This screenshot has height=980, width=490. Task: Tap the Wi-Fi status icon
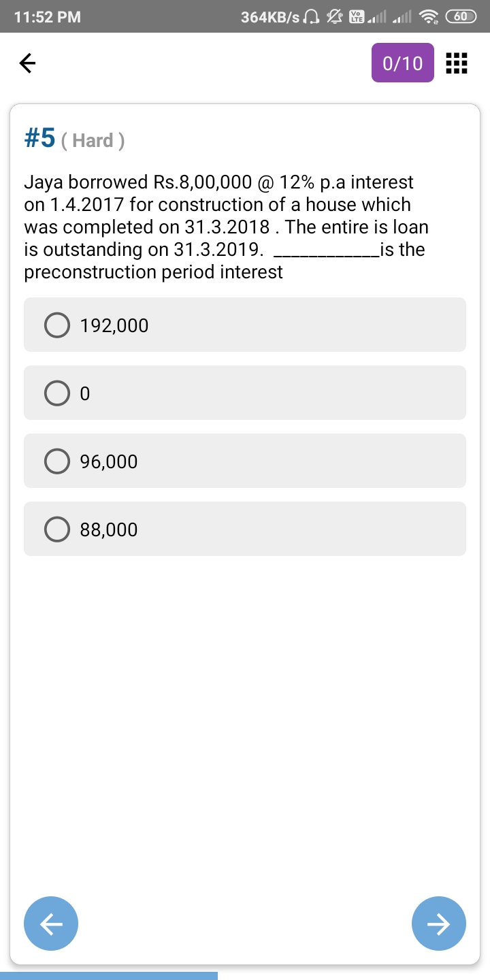pyautogui.click(x=427, y=18)
